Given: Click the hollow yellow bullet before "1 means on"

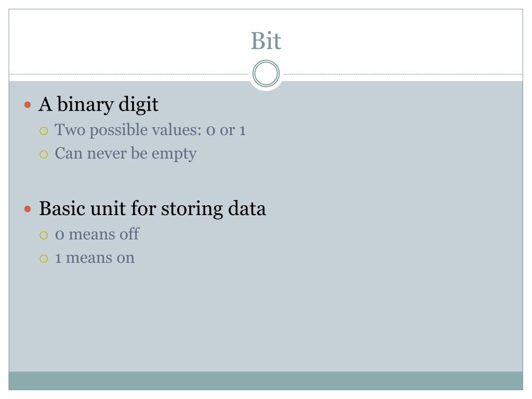Looking at the screenshot, I should (x=44, y=259).
